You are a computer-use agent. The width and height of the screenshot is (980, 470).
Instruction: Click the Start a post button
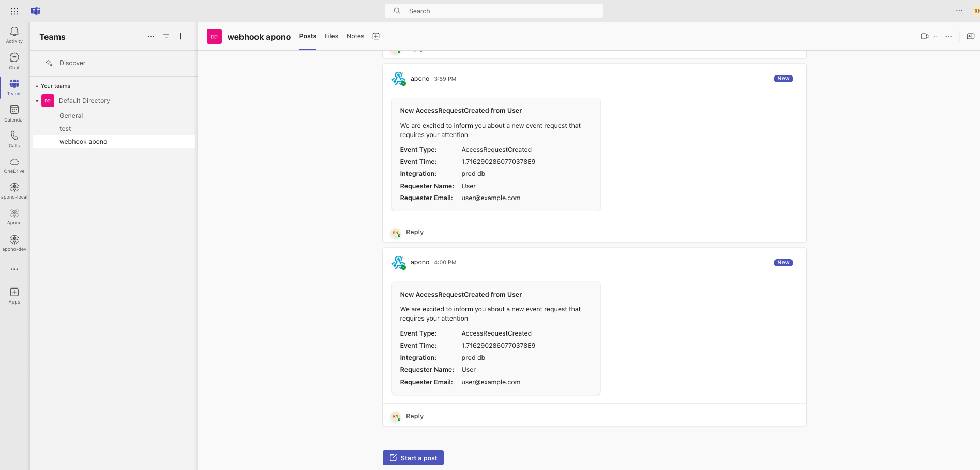click(413, 458)
